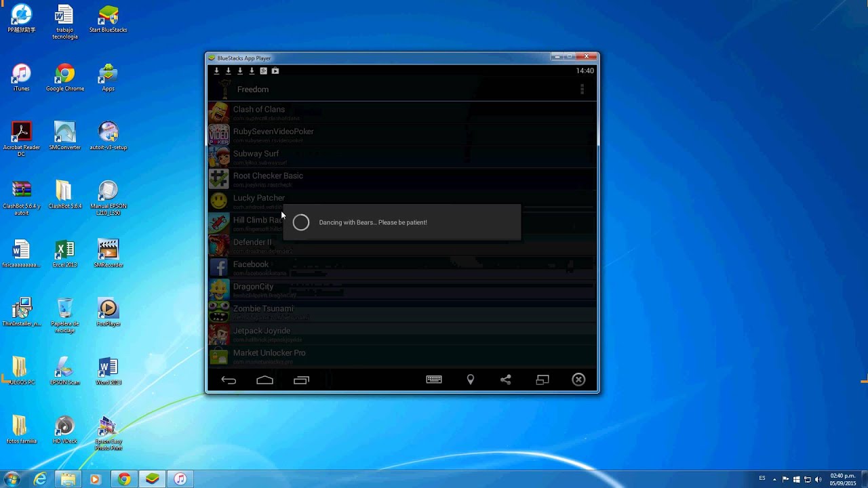The height and width of the screenshot is (488, 868).
Task: Open iTunes desktop shortcut
Action: 22,78
